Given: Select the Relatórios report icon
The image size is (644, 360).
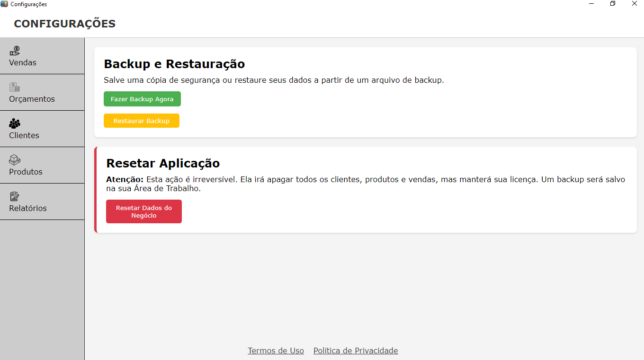Looking at the screenshot, I should (x=14, y=196).
